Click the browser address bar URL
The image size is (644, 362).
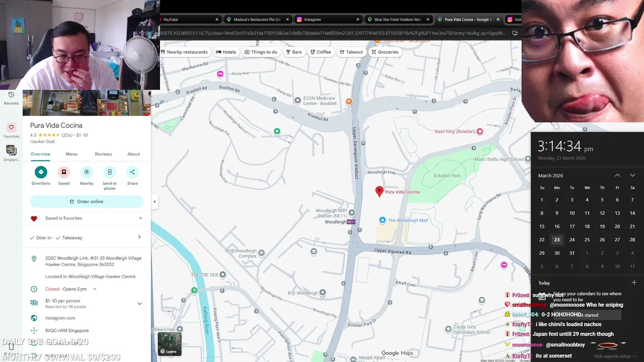(332, 33)
